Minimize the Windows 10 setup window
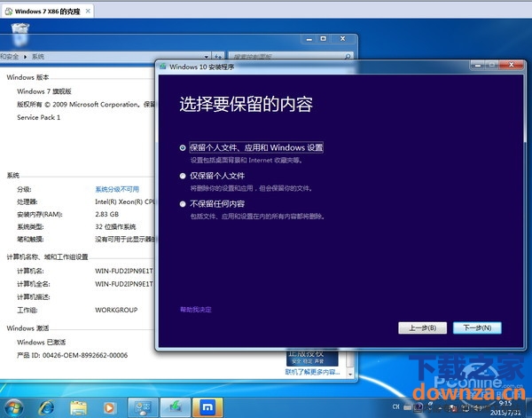 tap(478, 65)
